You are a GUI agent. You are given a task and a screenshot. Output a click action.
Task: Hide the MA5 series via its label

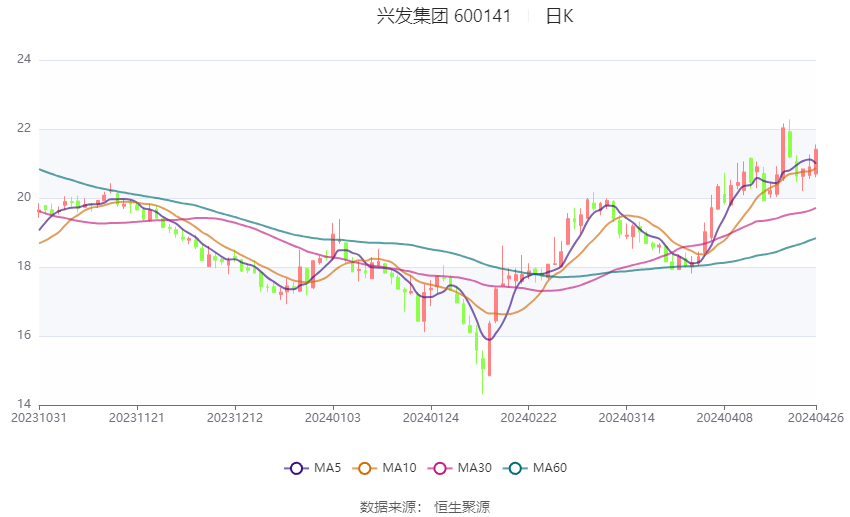[x=327, y=468]
